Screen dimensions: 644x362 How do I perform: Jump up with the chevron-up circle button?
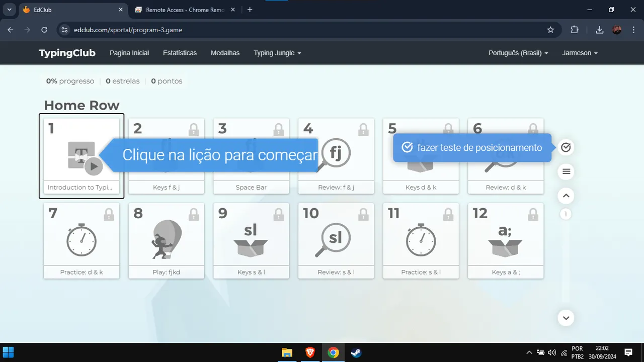[x=566, y=196]
